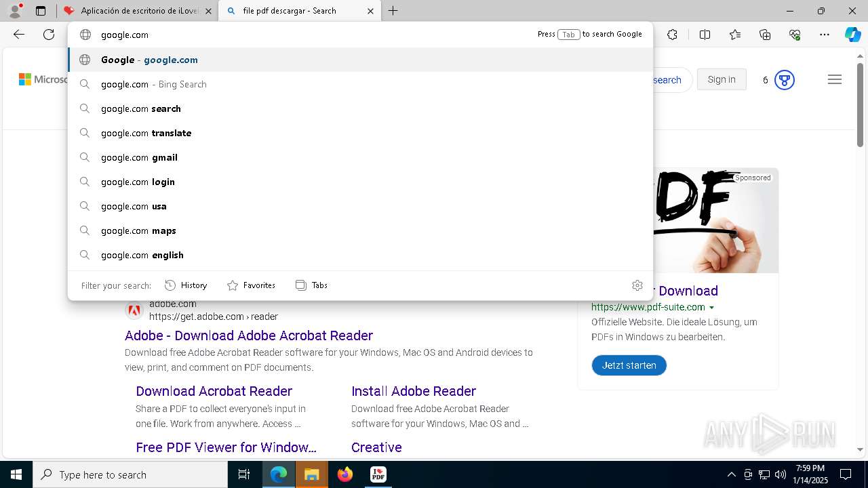Open the Windows Start menu
This screenshot has width=868, height=488.
coord(16,474)
